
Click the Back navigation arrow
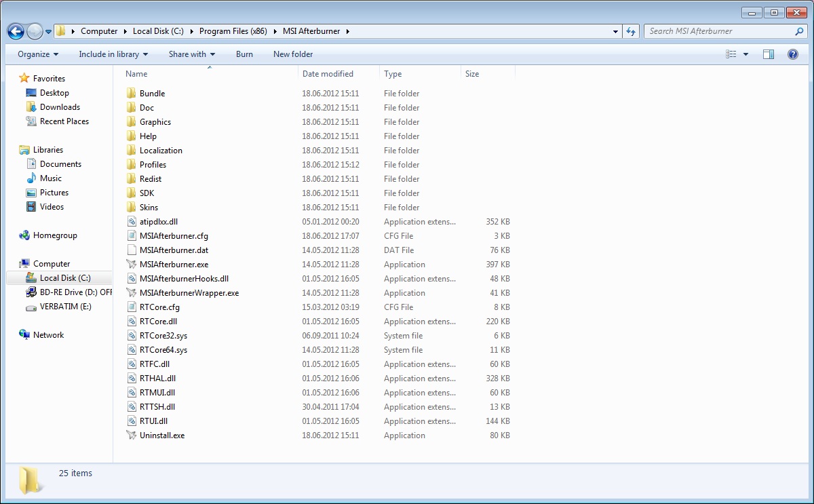coord(16,31)
